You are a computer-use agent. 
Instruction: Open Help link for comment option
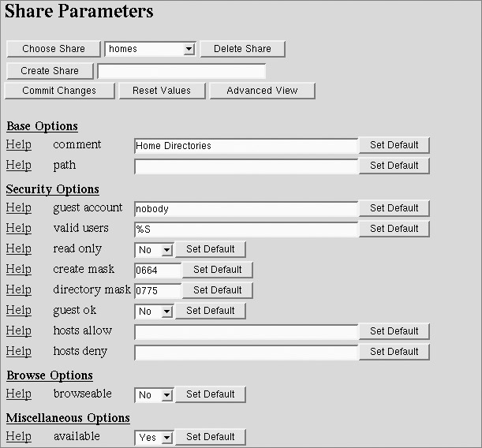[19, 145]
